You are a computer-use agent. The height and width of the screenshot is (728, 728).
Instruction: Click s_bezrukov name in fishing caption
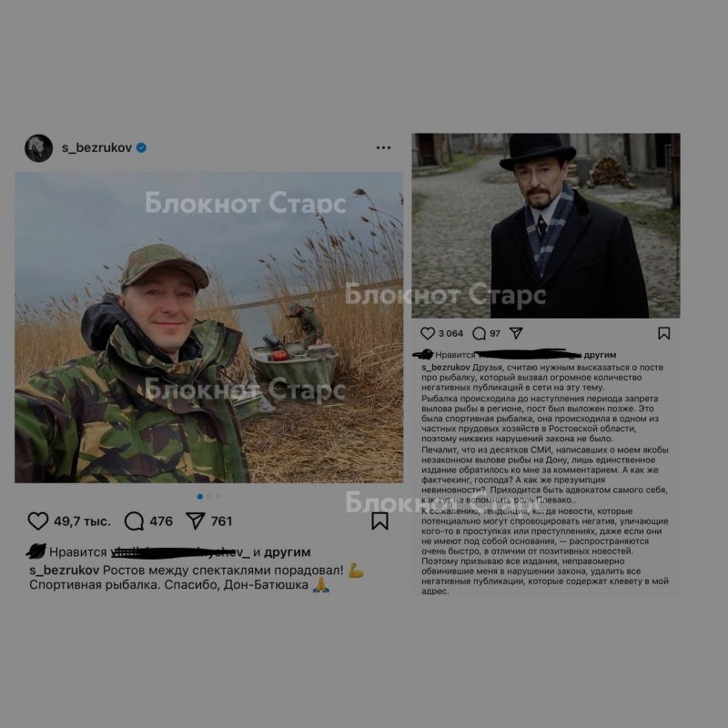(x=64, y=571)
